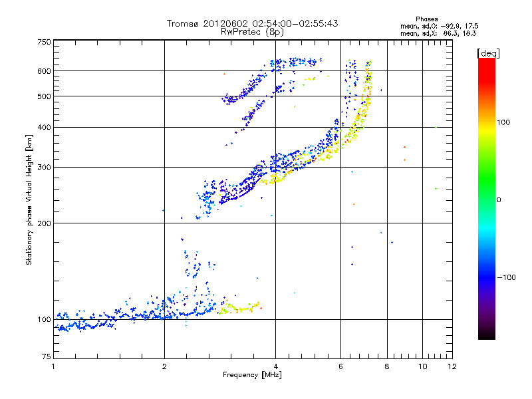
Task: Click the y-axis '75' tick label
Action: tap(47, 356)
